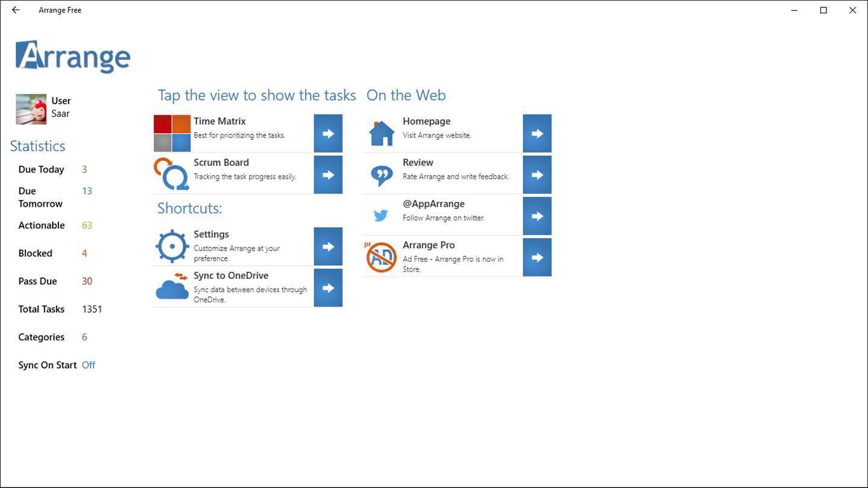Click the Pass Due count 30

pos(87,281)
